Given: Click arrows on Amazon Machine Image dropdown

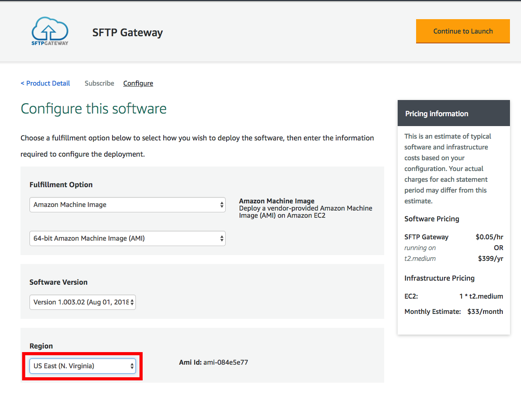Looking at the screenshot, I should tap(222, 205).
